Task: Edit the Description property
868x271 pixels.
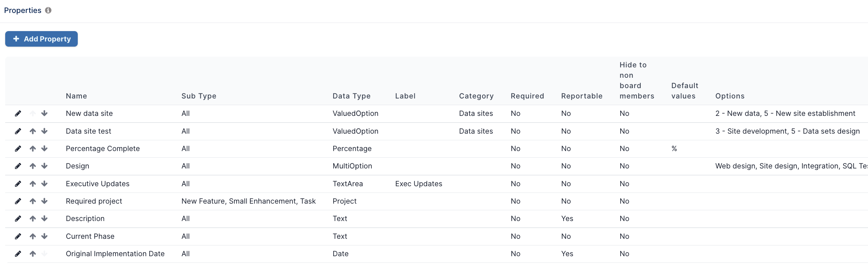Action: 18,218
